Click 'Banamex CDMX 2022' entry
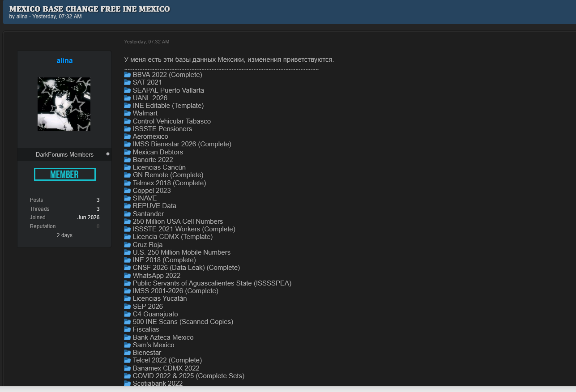The width and height of the screenshot is (576, 392). tap(166, 368)
